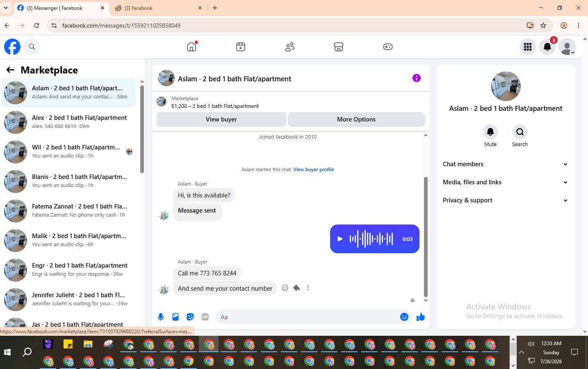Open the Facebook menu grid icon
Image resolution: width=588 pixels, height=369 pixels.
click(528, 47)
